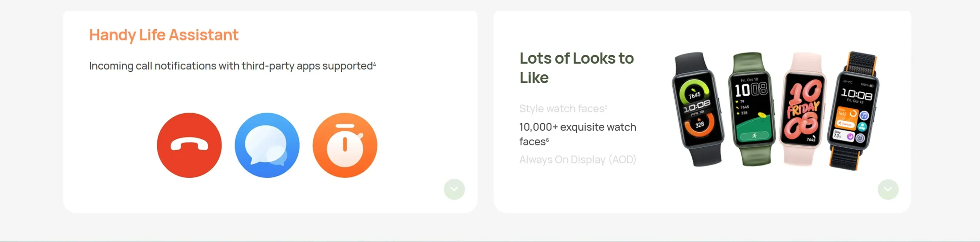Click the Lots of Looks to Like heading

(576, 68)
